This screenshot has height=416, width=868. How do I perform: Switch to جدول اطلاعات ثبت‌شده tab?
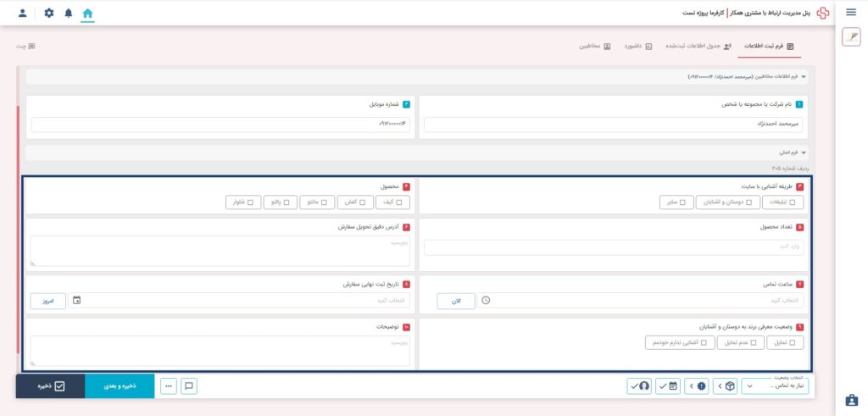[x=699, y=47]
